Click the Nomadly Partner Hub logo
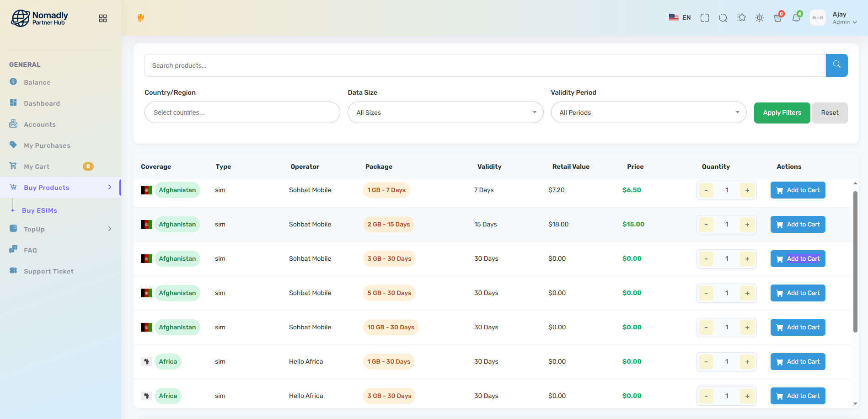868x419 pixels. pyautogui.click(x=40, y=18)
